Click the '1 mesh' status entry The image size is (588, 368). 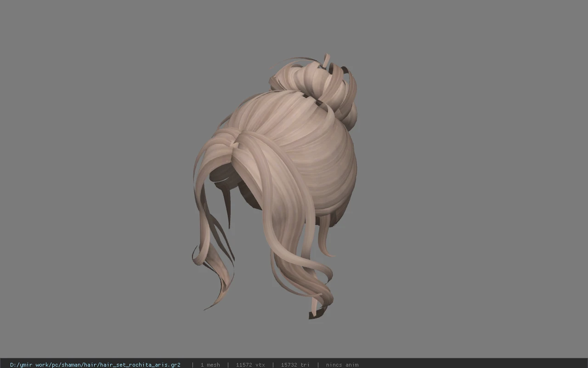coord(210,365)
